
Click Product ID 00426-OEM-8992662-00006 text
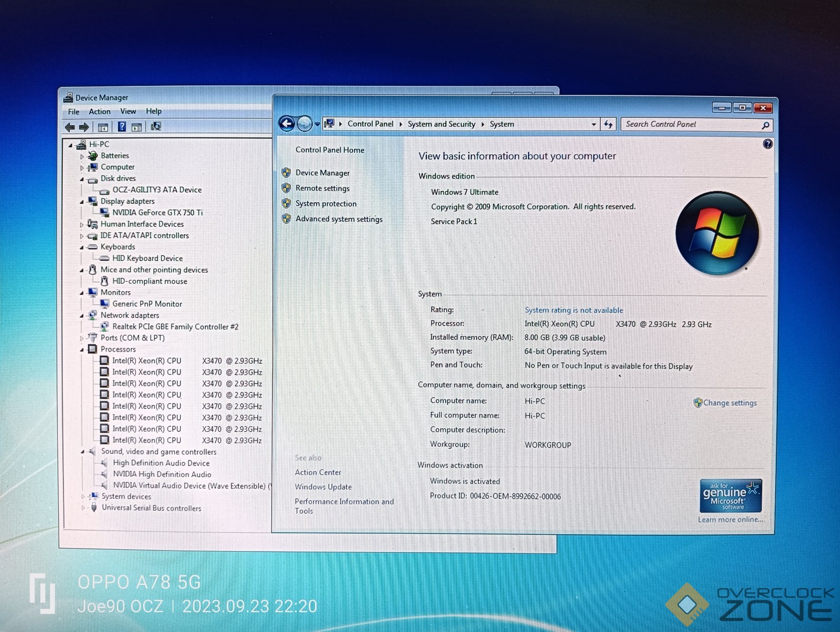click(495, 496)
